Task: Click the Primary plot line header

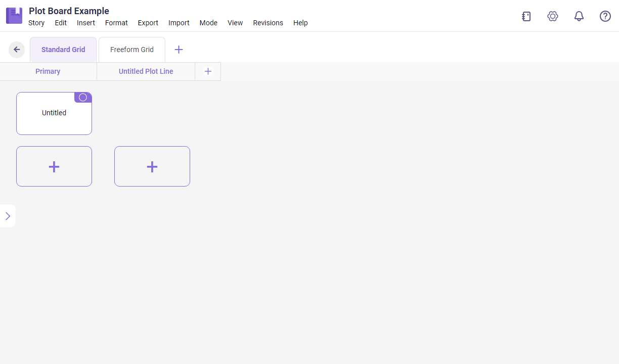Action: 48,71
